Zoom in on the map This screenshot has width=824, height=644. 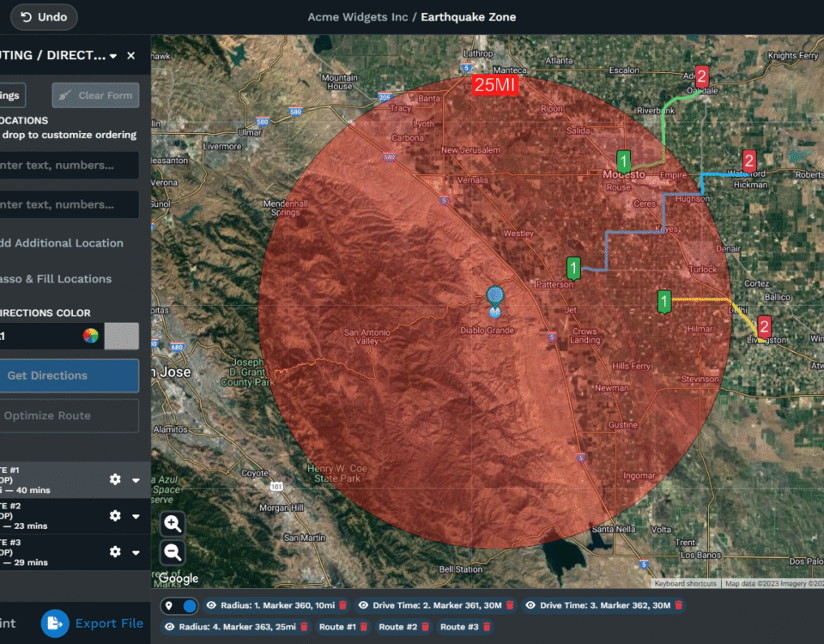click(173, 524)
